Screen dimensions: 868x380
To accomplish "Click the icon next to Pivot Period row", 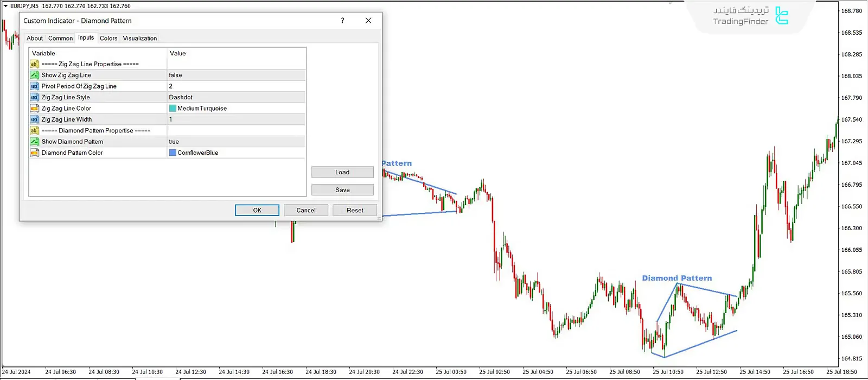I will coord(34,86).
